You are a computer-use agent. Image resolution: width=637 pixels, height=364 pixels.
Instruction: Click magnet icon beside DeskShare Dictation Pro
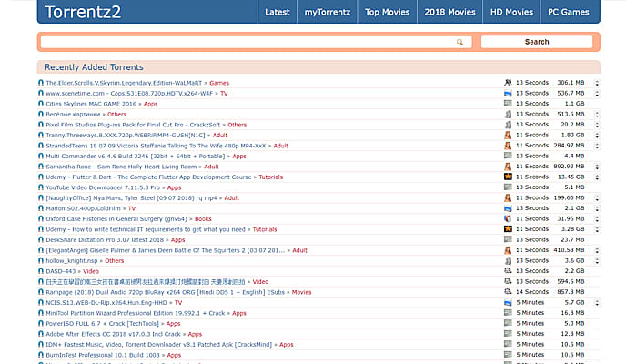41,240
